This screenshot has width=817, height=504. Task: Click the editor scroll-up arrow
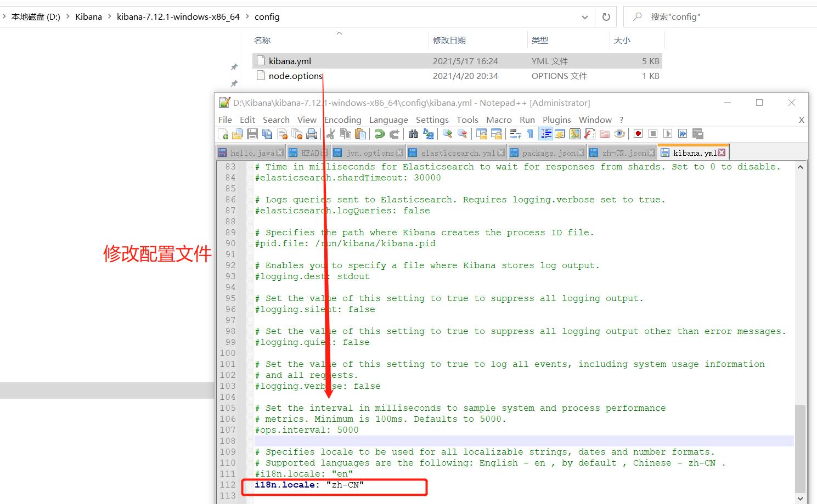(x=800, y=167)
